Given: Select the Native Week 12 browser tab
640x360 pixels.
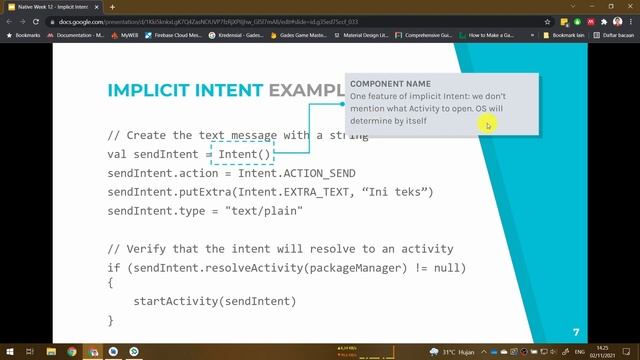Looking at the screenshot, I should 53,7.
